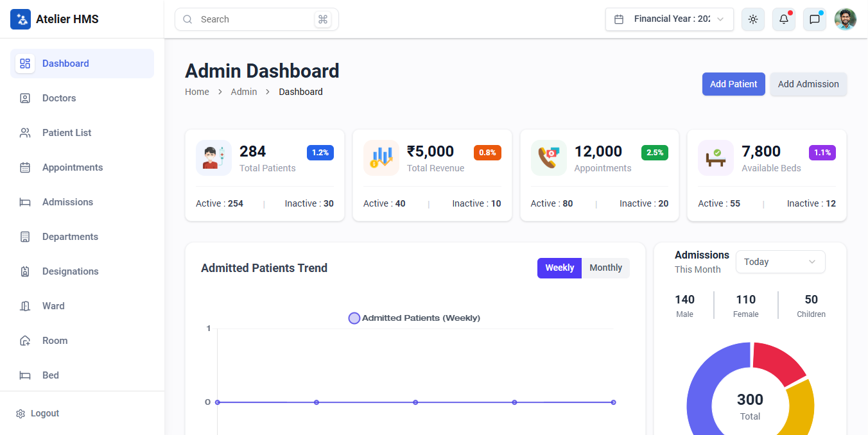Click the Total Patients card icon
This screenshot has height=435, width=868.
213,158
